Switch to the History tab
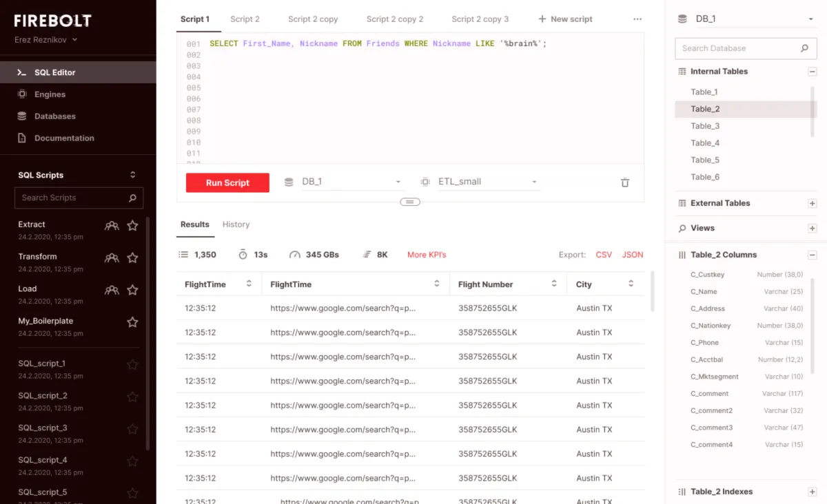 (236, 224)
